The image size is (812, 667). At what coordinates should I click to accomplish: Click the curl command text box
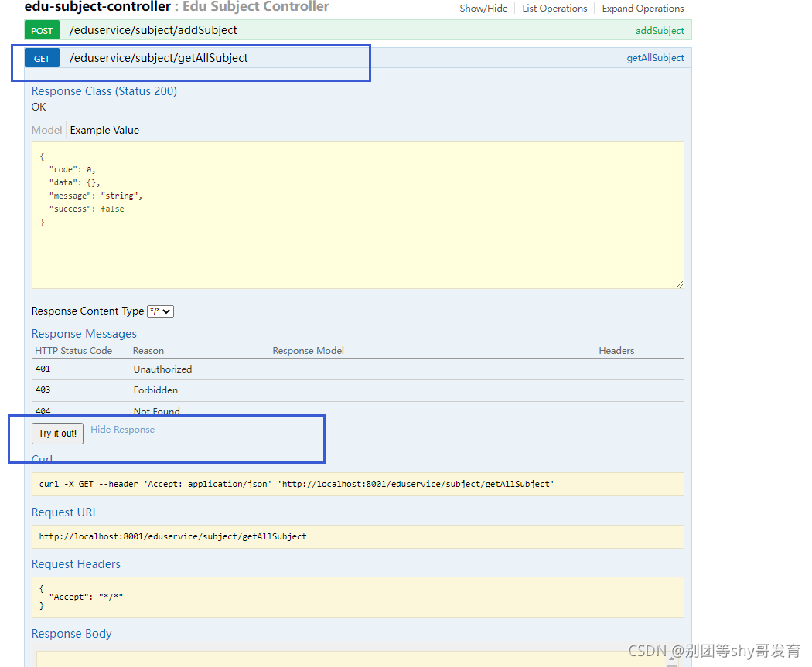click(358, 485)
